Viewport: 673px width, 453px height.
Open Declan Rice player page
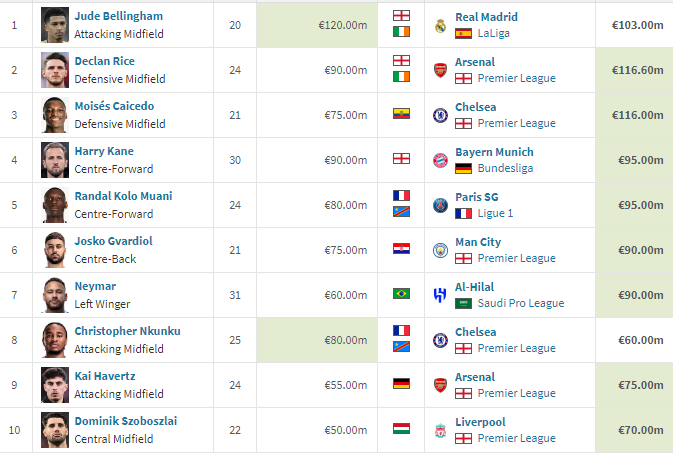[x=105, y=62]
